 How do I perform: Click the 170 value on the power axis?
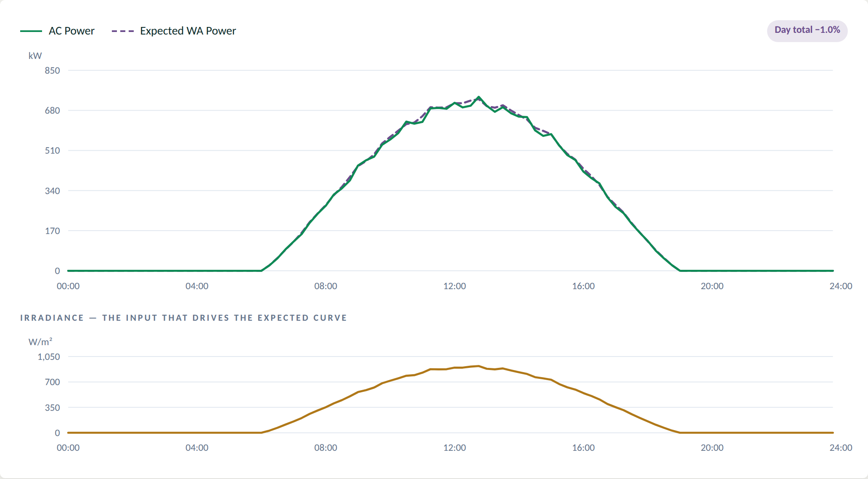click(53, 231)
